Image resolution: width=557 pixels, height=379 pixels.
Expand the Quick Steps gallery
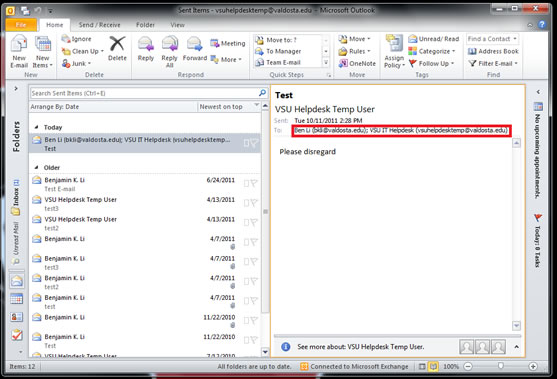(x=325, y=63)
